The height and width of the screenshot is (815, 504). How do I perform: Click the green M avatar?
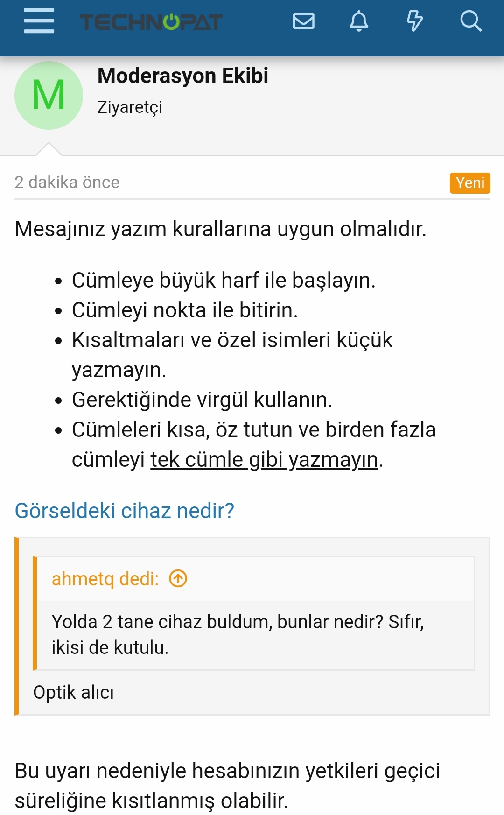tap(49, 95)
